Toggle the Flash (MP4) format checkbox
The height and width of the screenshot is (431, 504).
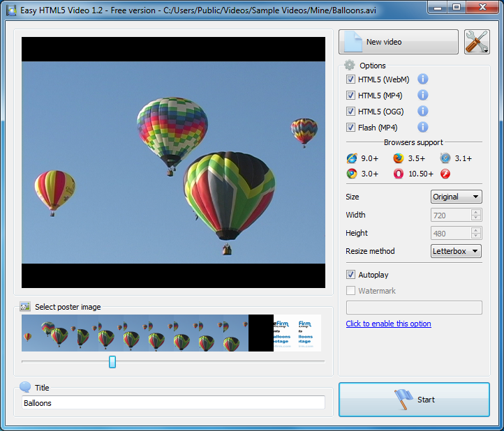coord(351,128)
